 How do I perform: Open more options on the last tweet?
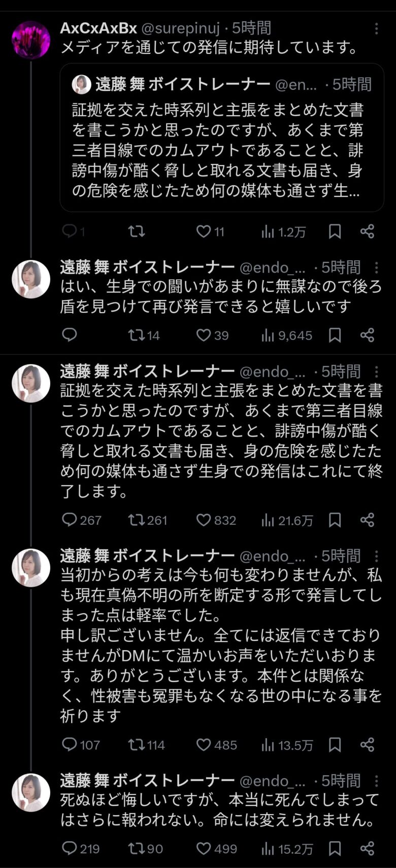tap(376, 780)
